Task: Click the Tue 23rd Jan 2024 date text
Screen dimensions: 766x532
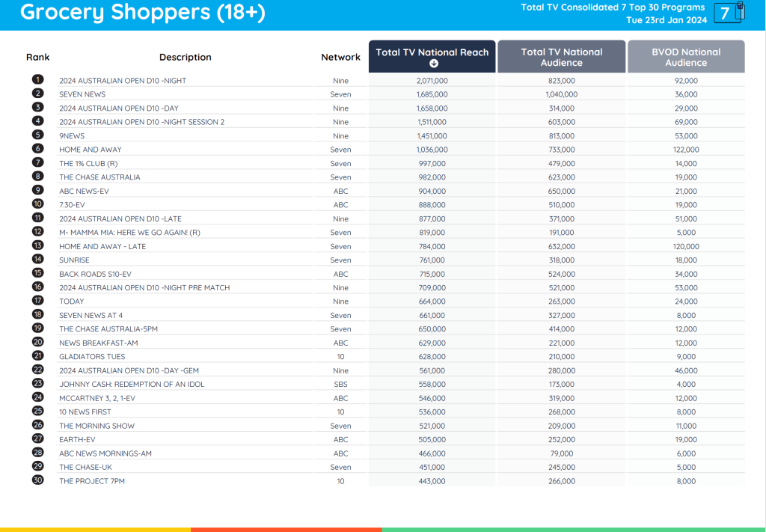Action: (667, 20)
